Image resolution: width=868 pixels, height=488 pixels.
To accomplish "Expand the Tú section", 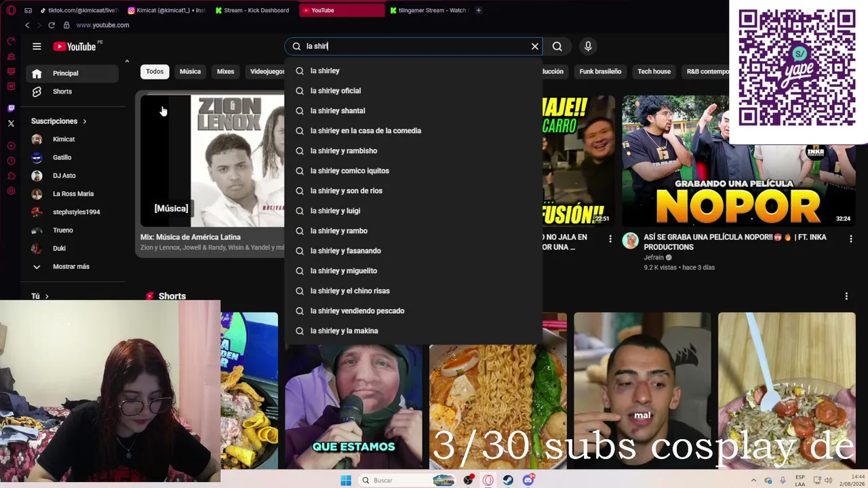I will coord(40,296).
